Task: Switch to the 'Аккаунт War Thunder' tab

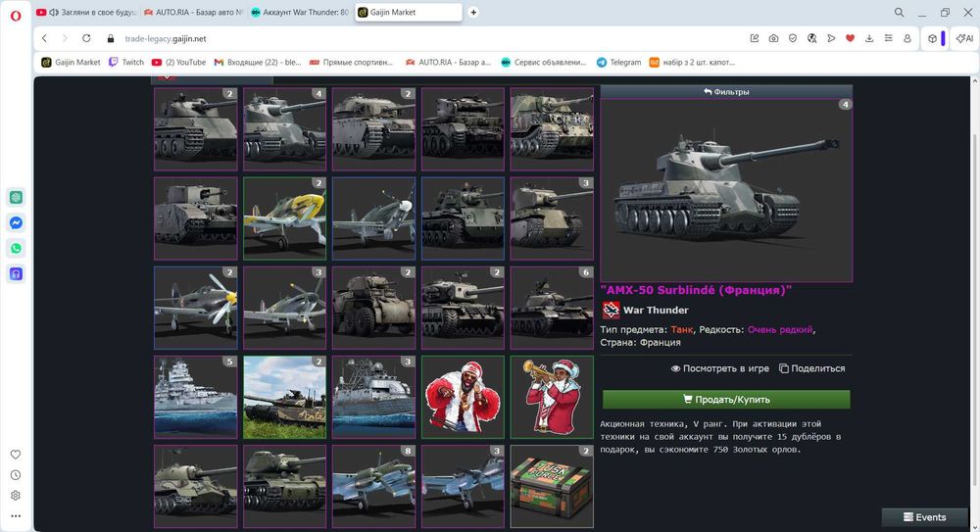Action: 299,12
